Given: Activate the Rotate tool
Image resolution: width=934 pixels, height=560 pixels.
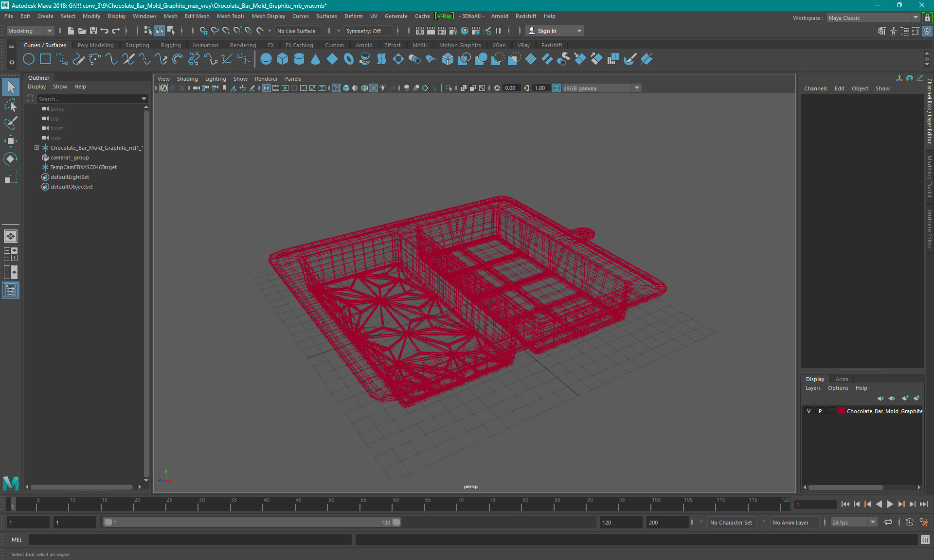Looking at the screenshot, I should coord(11,159).
